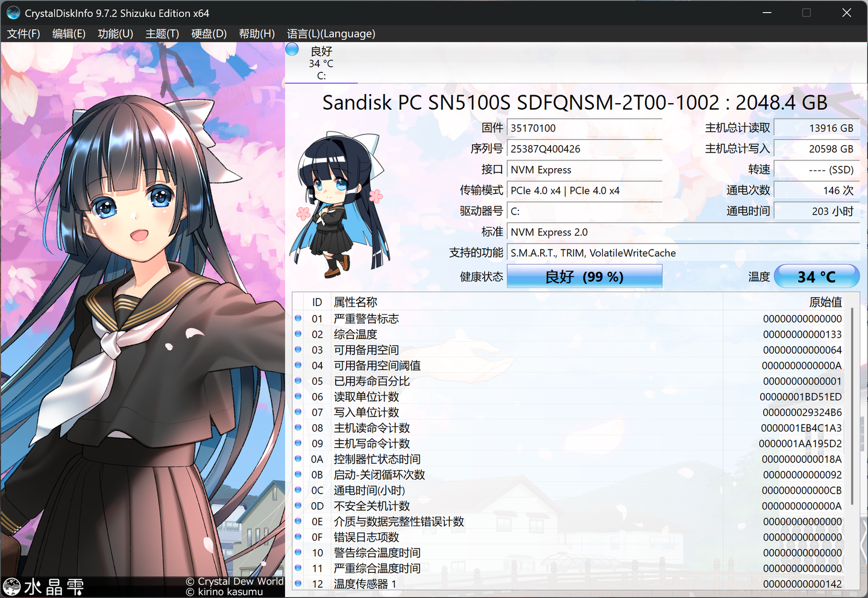
Task: Click the status dot for 11 严重综合温度时间
Action: click(x=298, y=568)
